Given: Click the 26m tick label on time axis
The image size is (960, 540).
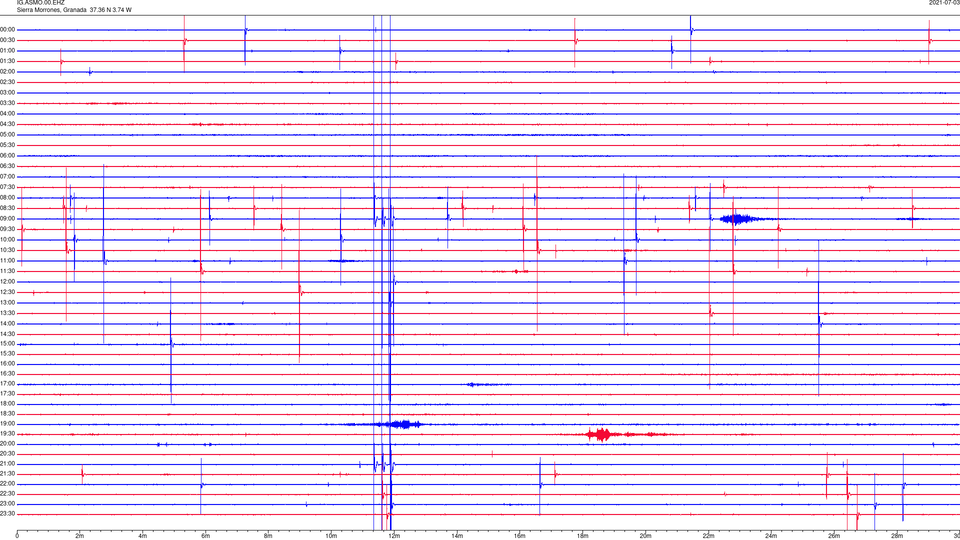Looking at the screenshot, I should point(834,536).
